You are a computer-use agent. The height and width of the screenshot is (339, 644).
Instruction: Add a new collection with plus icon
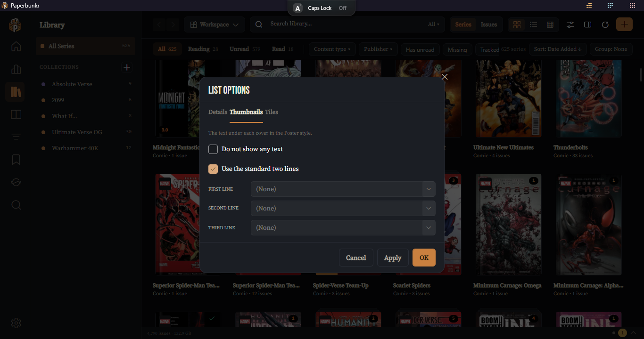click(127, 67)
